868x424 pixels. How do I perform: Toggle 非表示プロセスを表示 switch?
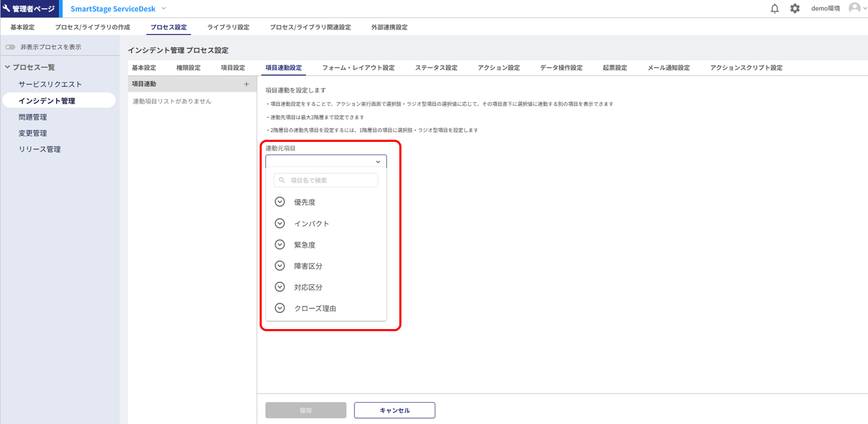point(10,47)
